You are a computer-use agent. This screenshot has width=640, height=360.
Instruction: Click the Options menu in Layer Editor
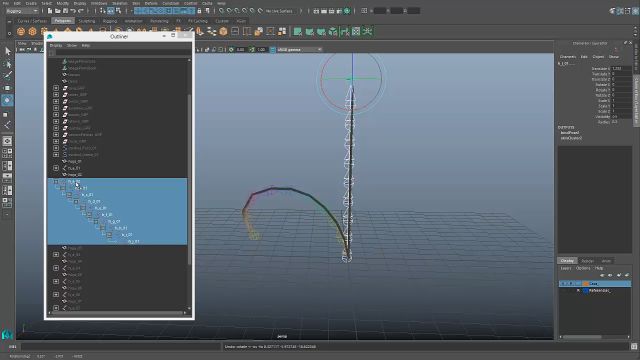[x=583, y=268]
